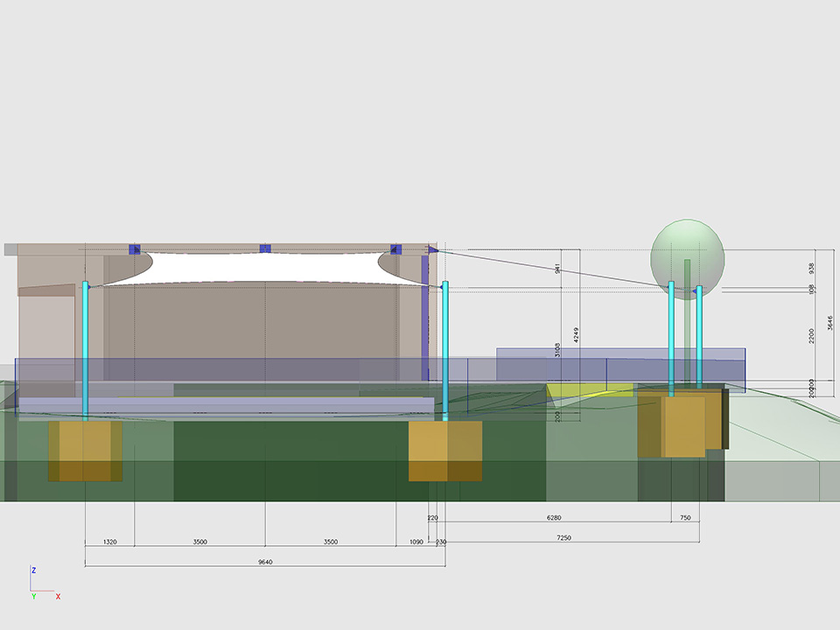Select the middle yellow footing under corner post
Screen dimensions: 840x630
[444, 451]
